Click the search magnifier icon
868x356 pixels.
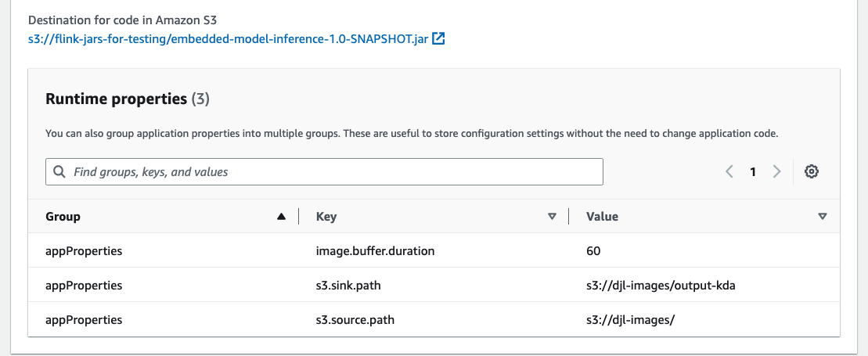[x=59, y=171]
